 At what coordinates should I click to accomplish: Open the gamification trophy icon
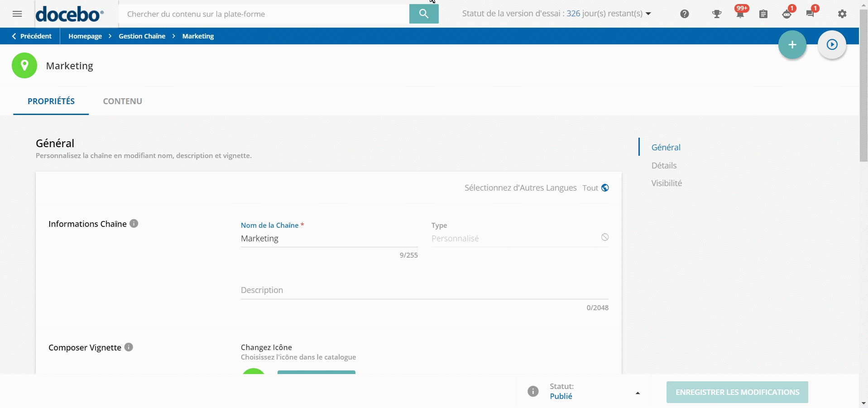(716, 14)
